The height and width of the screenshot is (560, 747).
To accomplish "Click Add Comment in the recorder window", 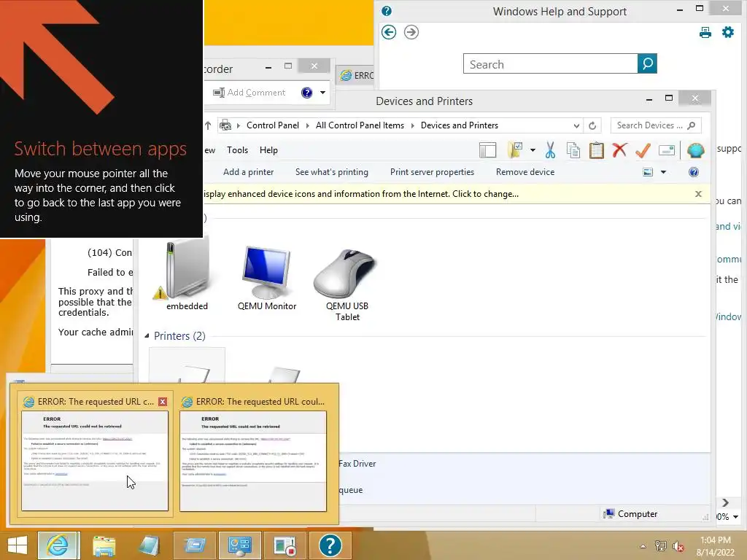I will (249, 93).
